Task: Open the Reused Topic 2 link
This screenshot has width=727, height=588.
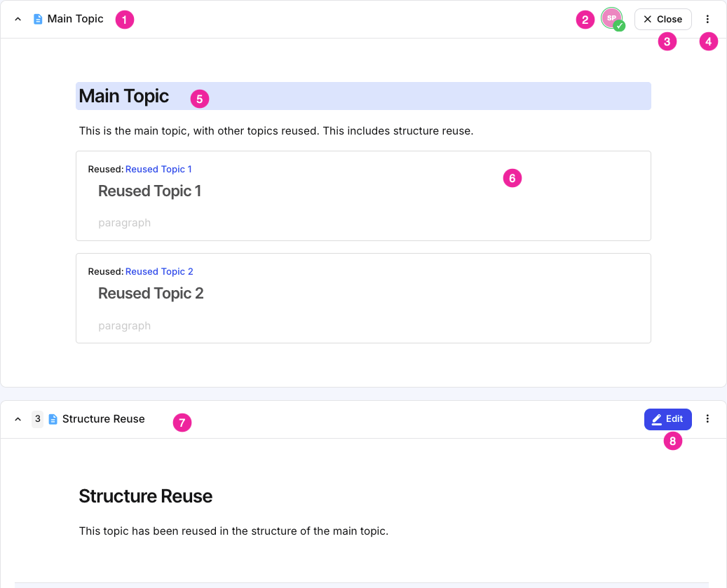Action: click(159, 271)
